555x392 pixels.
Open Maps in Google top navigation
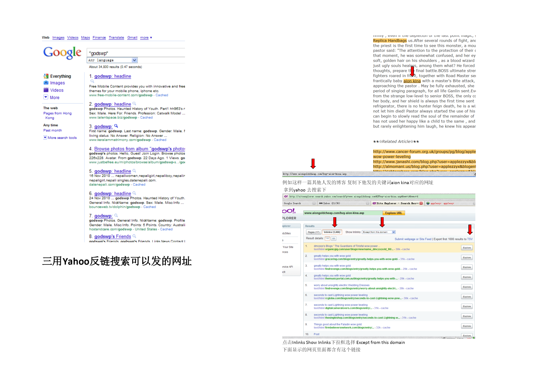[x=85, y=38]
